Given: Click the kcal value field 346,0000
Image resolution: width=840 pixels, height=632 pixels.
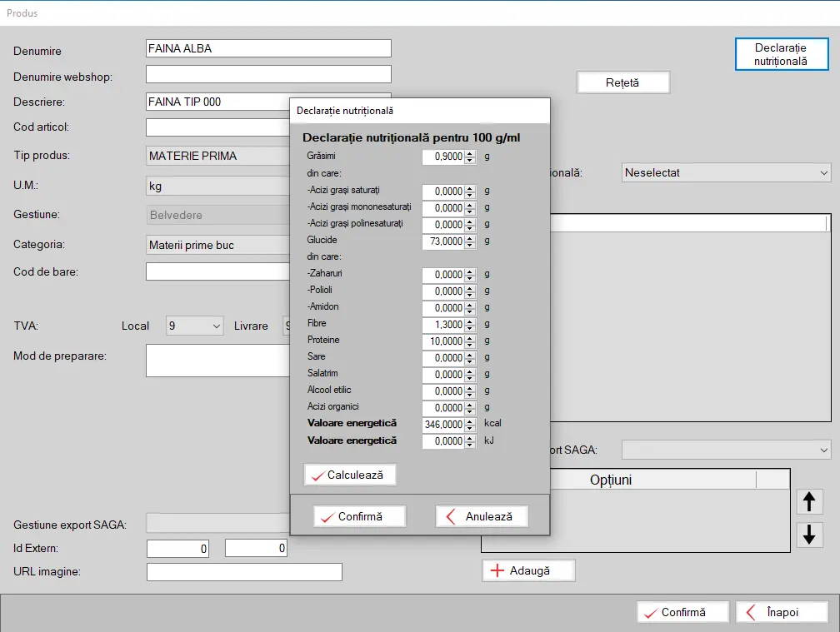Looking at the screenshot, I should coord(443,425).
